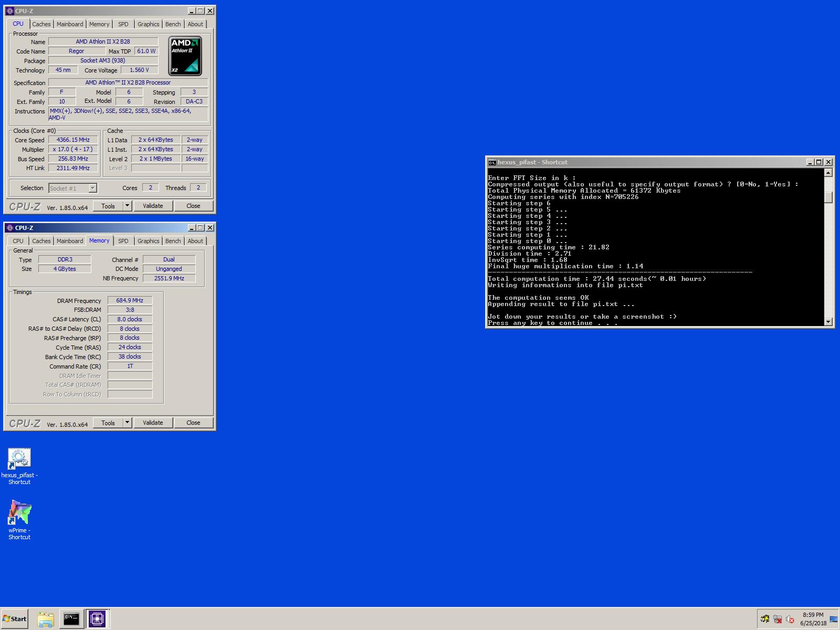This screenshot has width=840, height=630.
Task: Click the DRAM Frequency value 684.9 MHz
Action: click(130, 300)
